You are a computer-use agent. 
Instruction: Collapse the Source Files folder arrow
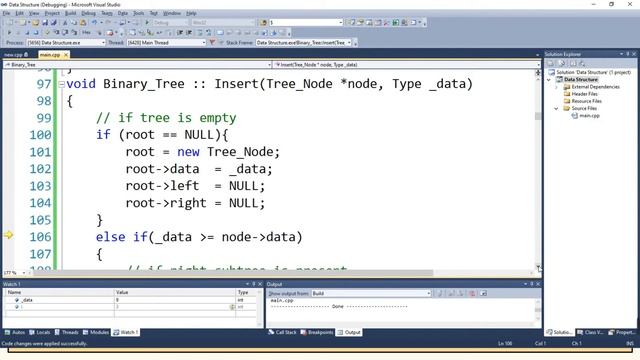[556, 109]
